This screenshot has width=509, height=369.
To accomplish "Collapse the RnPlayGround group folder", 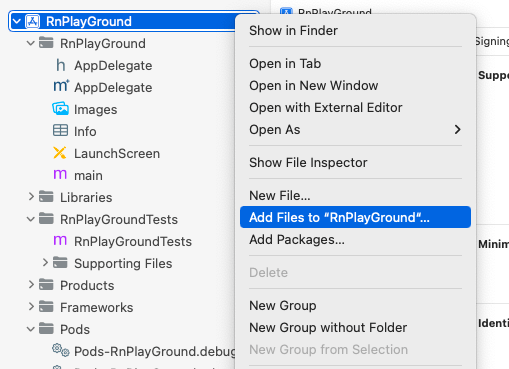I will pos(31,43).
